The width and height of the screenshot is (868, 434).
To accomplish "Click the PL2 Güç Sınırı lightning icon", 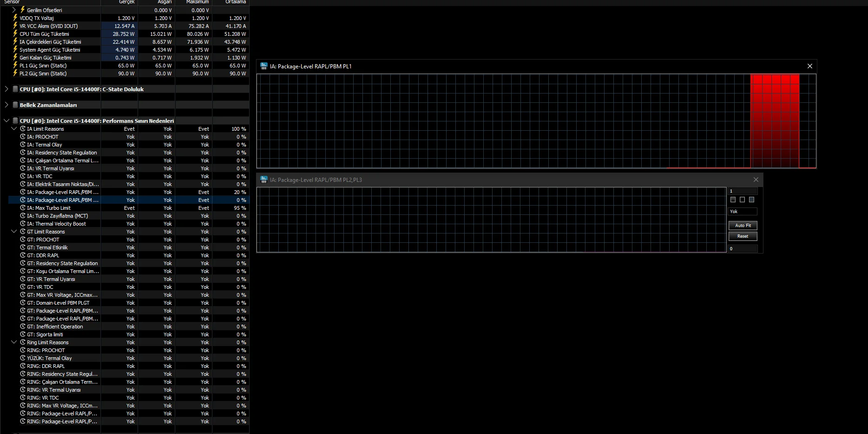I will pyautogui.click(x=15, y=73).
